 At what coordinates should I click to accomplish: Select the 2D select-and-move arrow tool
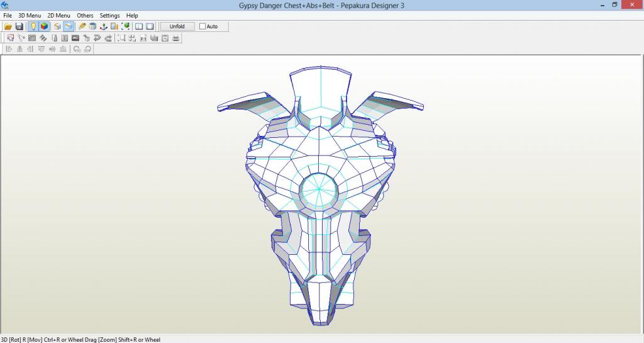(10, 38)
